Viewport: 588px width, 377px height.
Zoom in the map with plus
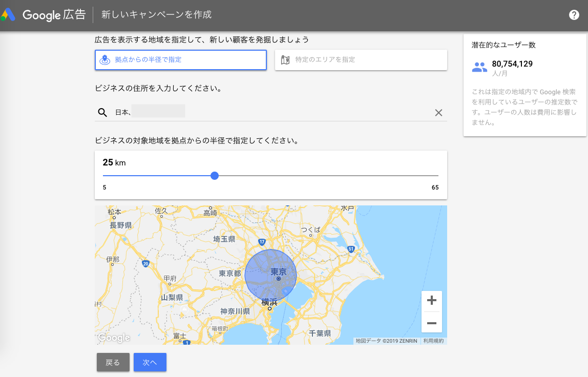click(432, 300)
